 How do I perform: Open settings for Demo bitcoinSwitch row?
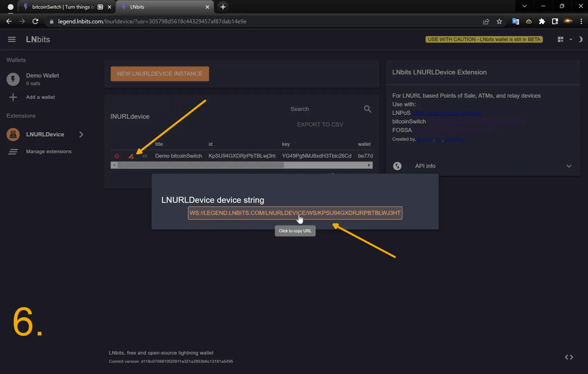pyautogui.click(x=131, y=156)
